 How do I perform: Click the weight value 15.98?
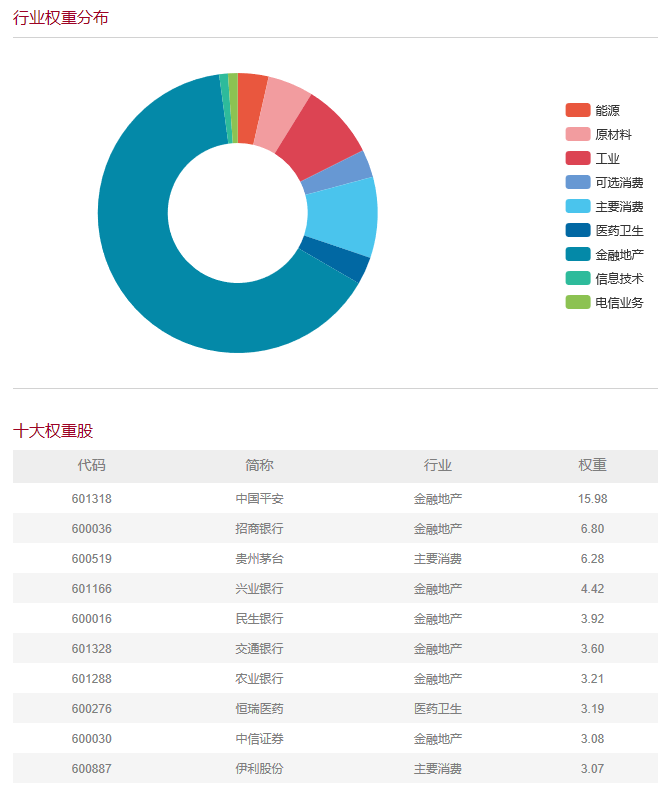point(592,499)
